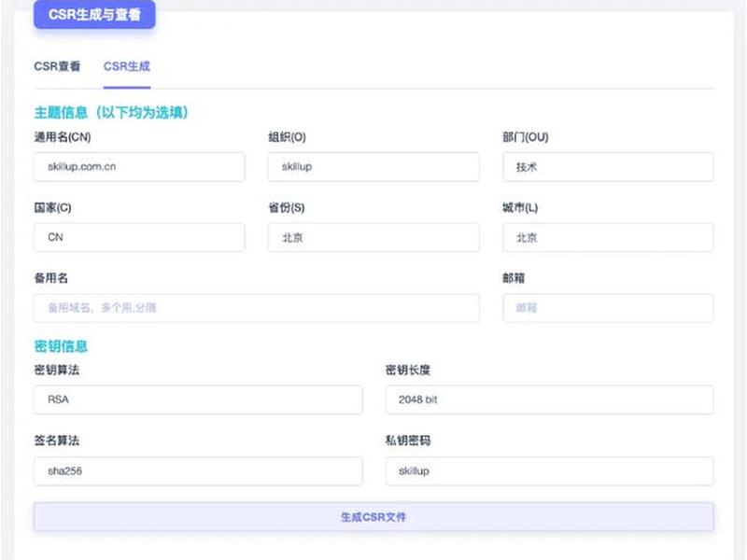Click the 国家(C) input field
747x560 pixels.
click(x=139, y=237)
